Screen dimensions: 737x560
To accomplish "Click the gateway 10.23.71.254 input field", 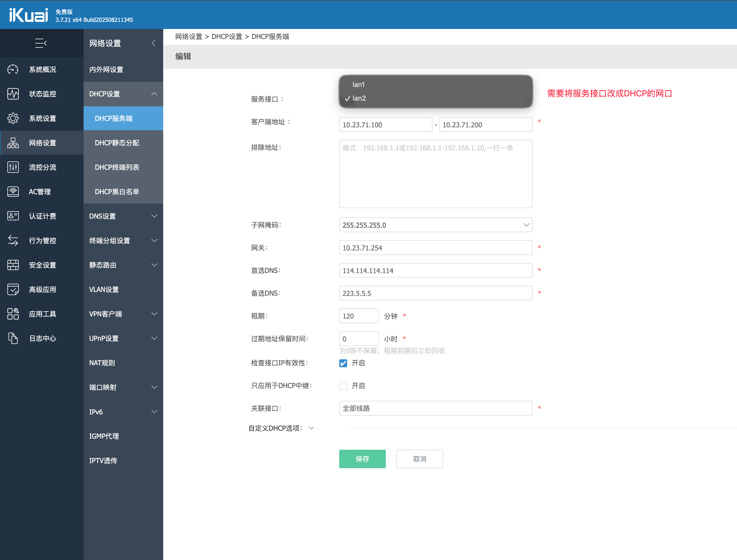I will pos(435,248).
